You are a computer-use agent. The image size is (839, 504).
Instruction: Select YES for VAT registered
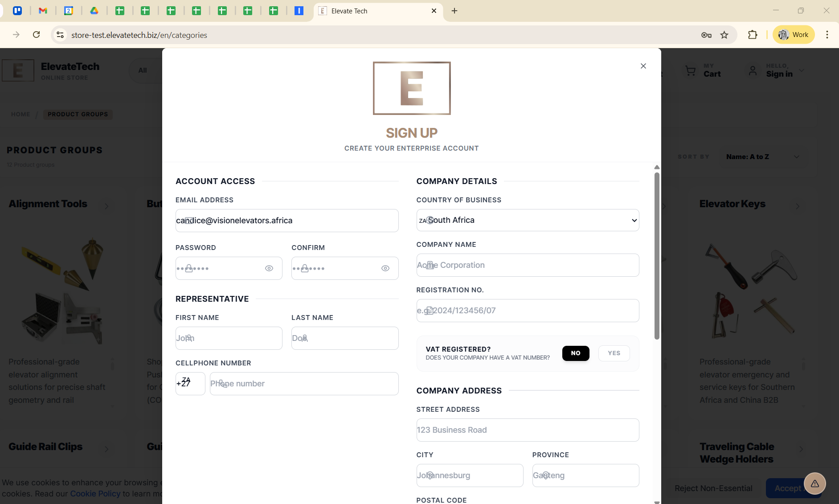coord(614,353)
